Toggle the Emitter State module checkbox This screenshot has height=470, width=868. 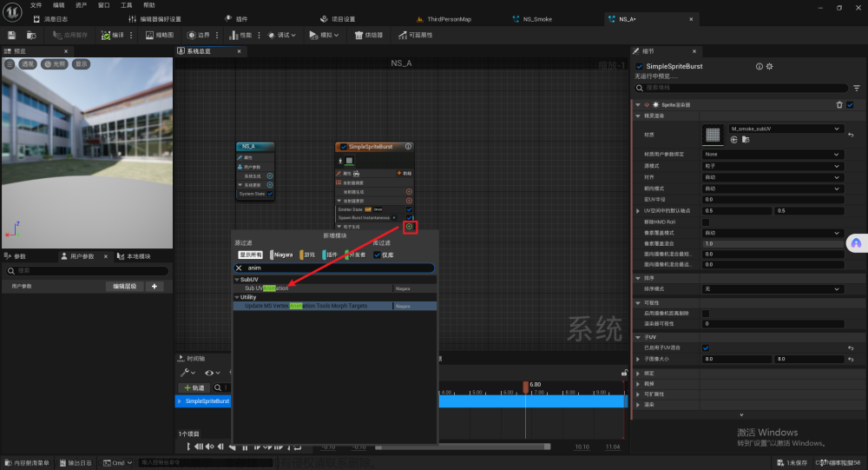point(409,209)
